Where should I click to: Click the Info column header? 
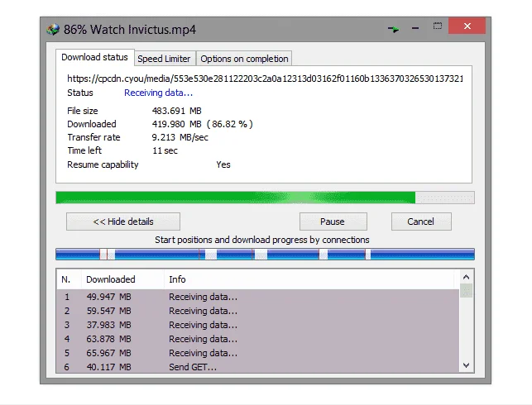point(309,279)
